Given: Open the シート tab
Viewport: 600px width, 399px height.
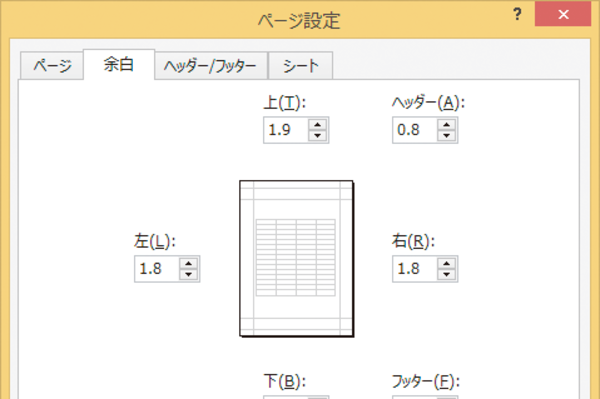Looking at the screenshot, I should click(301, 66).
